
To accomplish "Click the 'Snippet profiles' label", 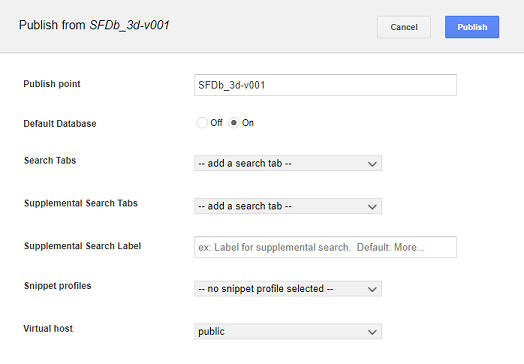I will coord(57,286).
